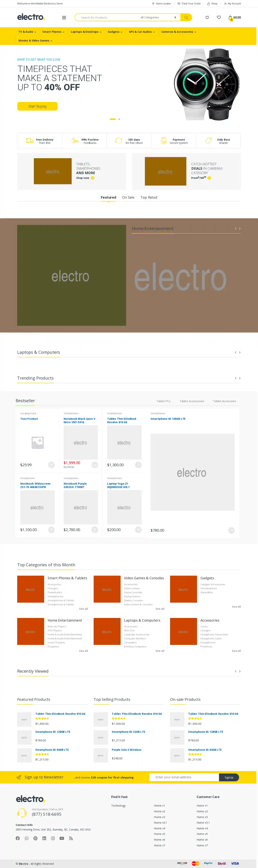Screen dimensions: 258x868
Task: Go to the second hero slider dot
Action: pos(119,119)
